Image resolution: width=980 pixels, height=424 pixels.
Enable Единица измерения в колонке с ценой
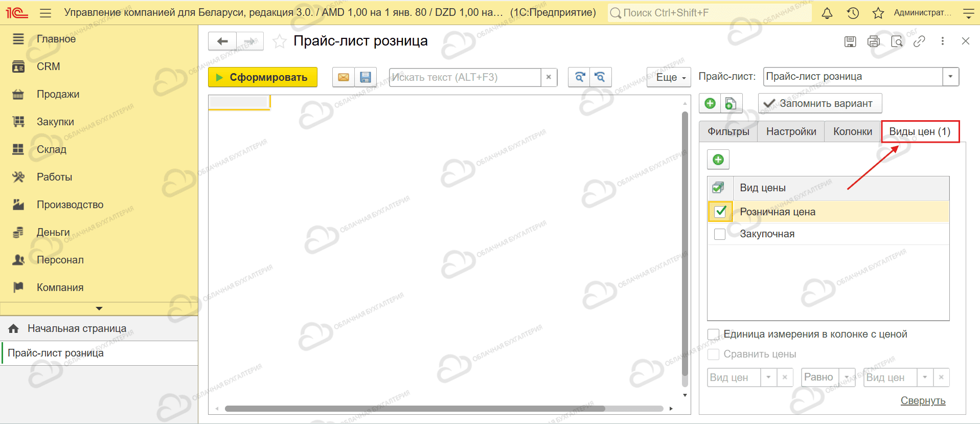714,334
